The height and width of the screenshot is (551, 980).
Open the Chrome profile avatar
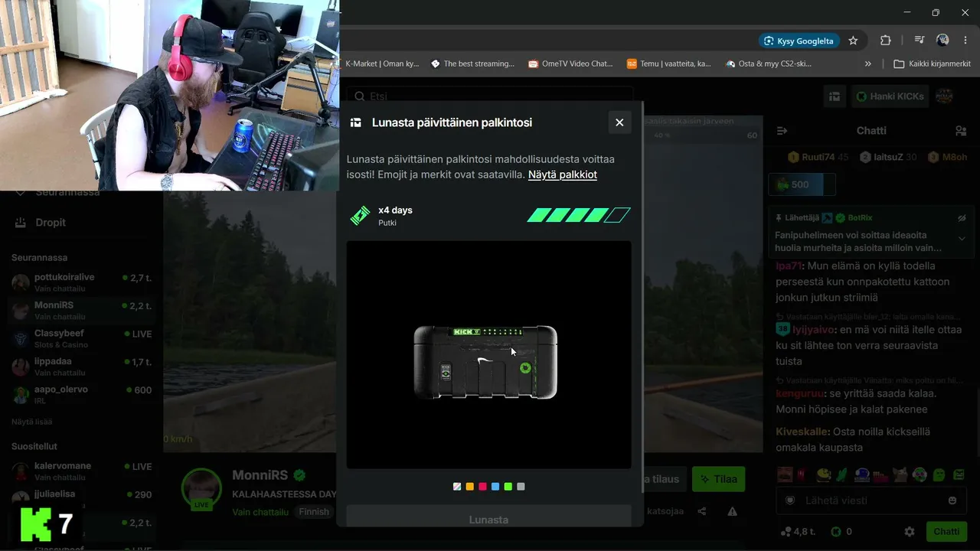click(x=942, y=40)
